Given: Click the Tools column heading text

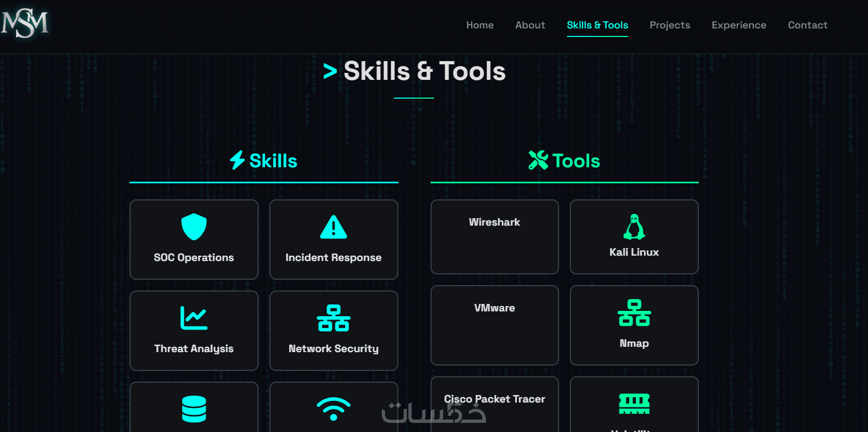Looking at the screenshot, I should click(x=576, y=161).
